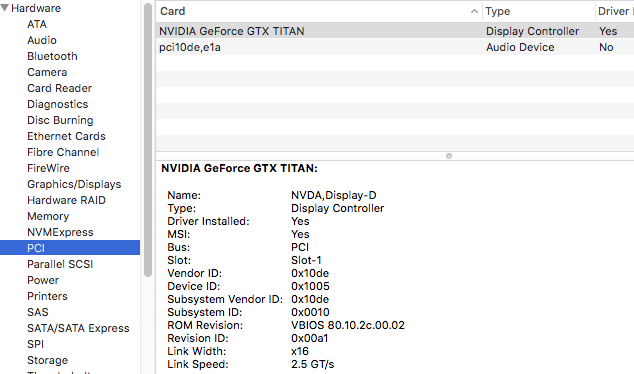634x374 pixels.
Task: Open the Memory section
Action: [x=48, y=216]
